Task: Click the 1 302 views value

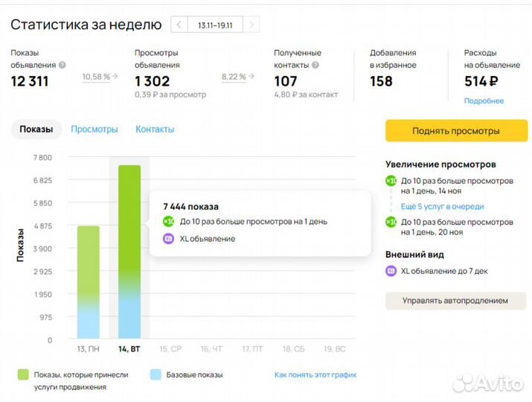Action: point(152,81)
